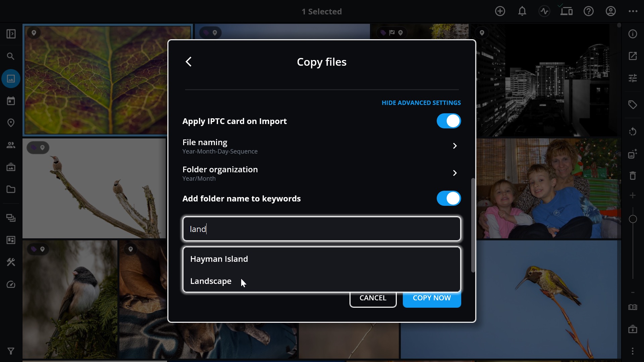
Task: Open the filter funnel icon
Action: point(11,351)
